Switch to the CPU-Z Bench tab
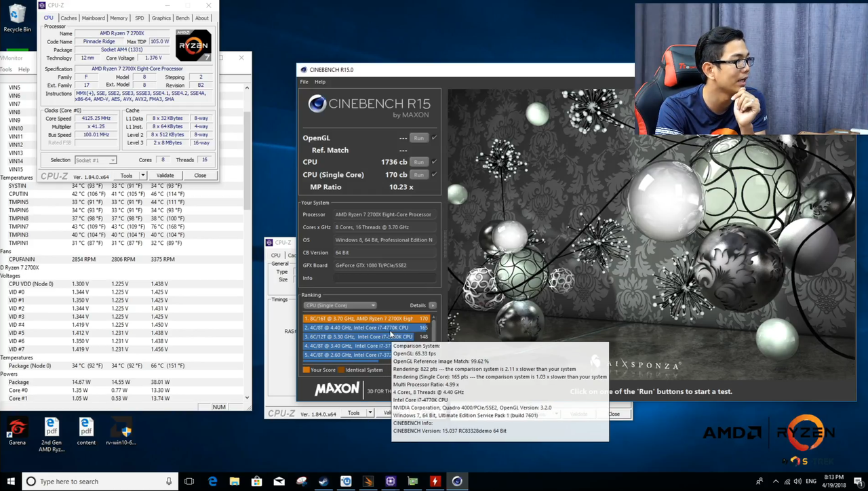 [x=183, y=18]
